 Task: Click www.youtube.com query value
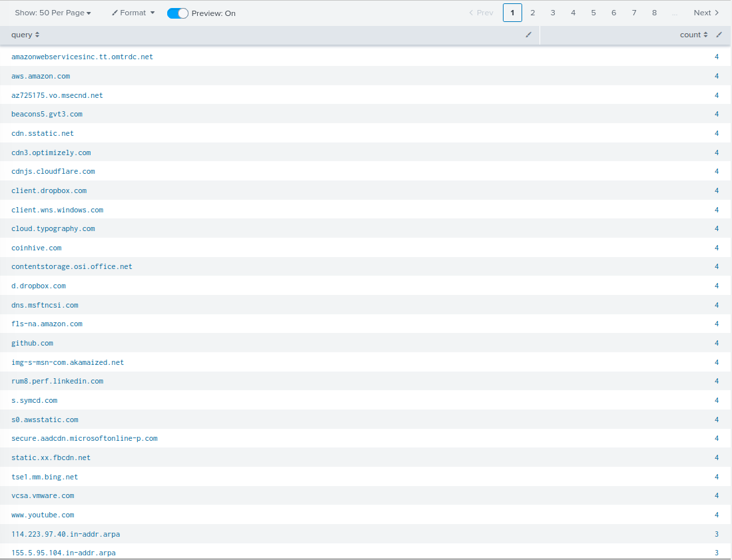43,515
